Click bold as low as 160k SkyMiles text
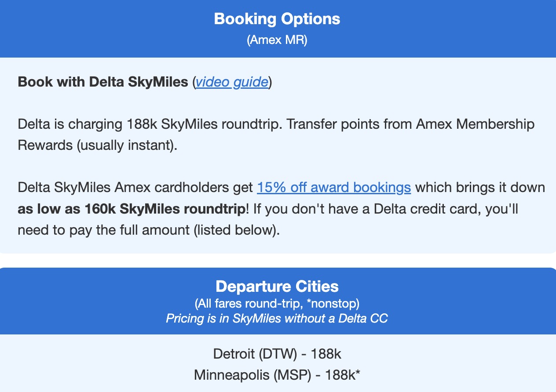The width and height of the screenshot is (556, 392). [x=132, y=209]
